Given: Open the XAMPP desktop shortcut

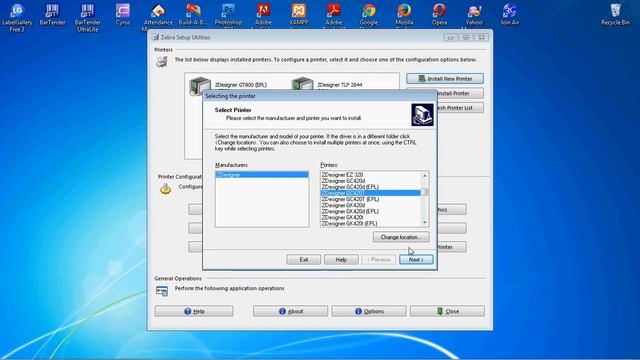Looking at the screenshot, I should pos(298,15).
